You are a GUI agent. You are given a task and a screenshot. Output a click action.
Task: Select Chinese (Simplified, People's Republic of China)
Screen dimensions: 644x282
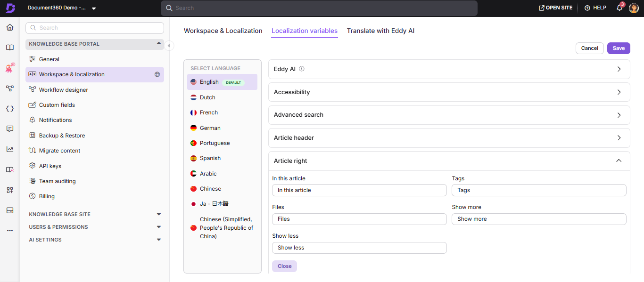coord(222,228)
